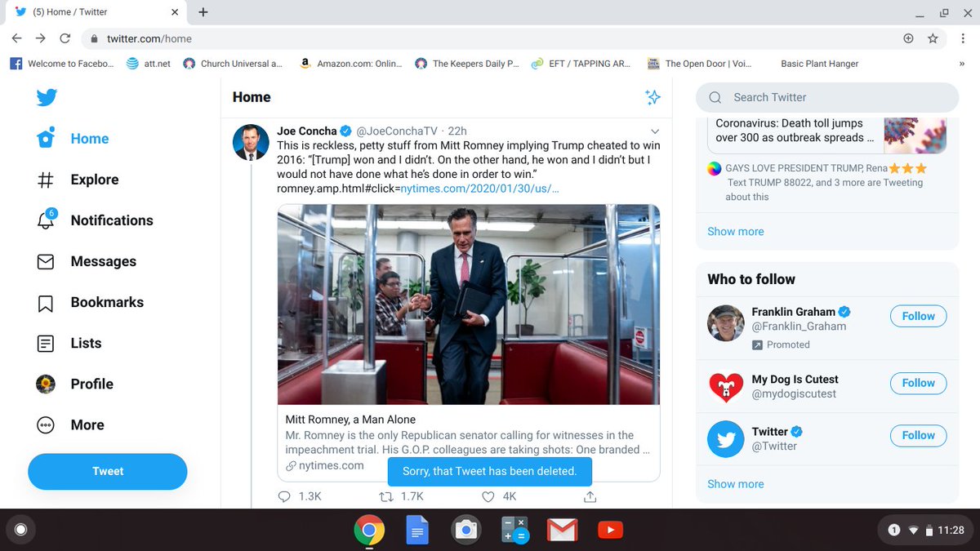Screen dimensions: 980x551
Task: Open the Calculator app from shelf
Action: (514, 531)
